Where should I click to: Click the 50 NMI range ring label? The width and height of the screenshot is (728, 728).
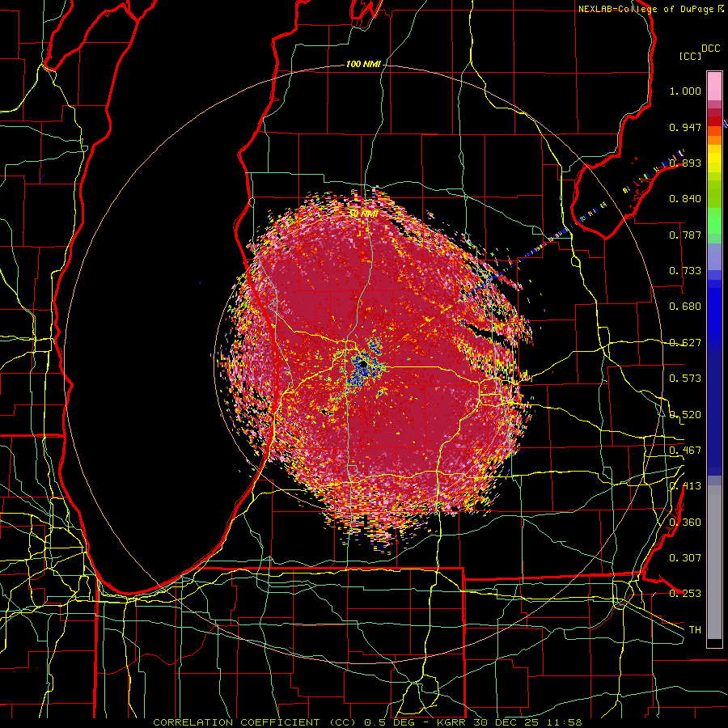(363, 214)
